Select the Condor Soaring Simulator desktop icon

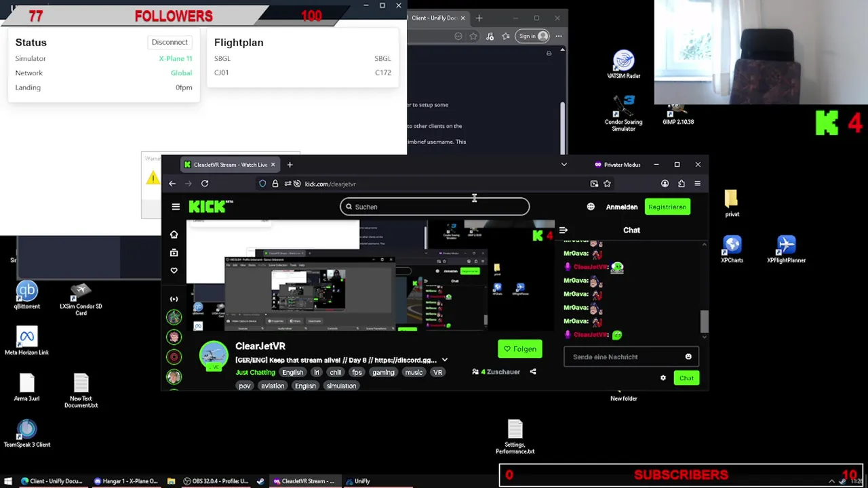(x=623, y=113)
